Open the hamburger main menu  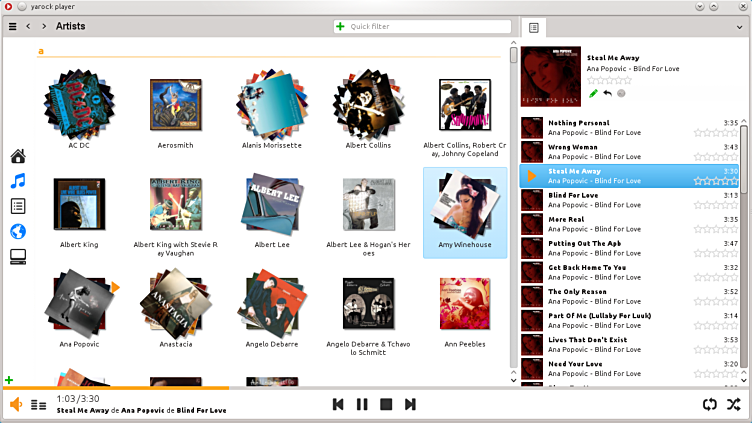click(x=12, y=26)
